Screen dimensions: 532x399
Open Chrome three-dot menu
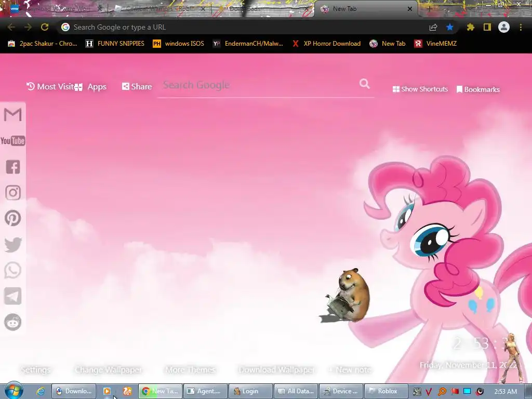(521, 27)
